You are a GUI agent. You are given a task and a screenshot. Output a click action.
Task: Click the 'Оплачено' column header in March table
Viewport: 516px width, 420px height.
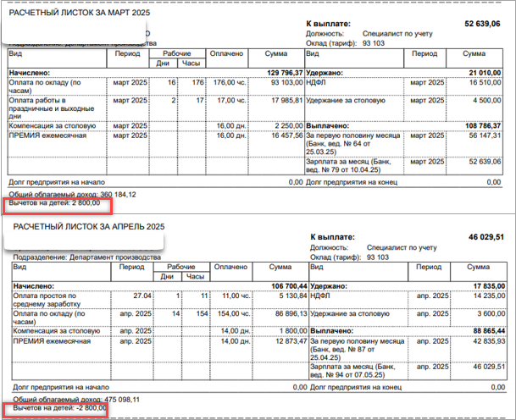(x=226, y=53)
